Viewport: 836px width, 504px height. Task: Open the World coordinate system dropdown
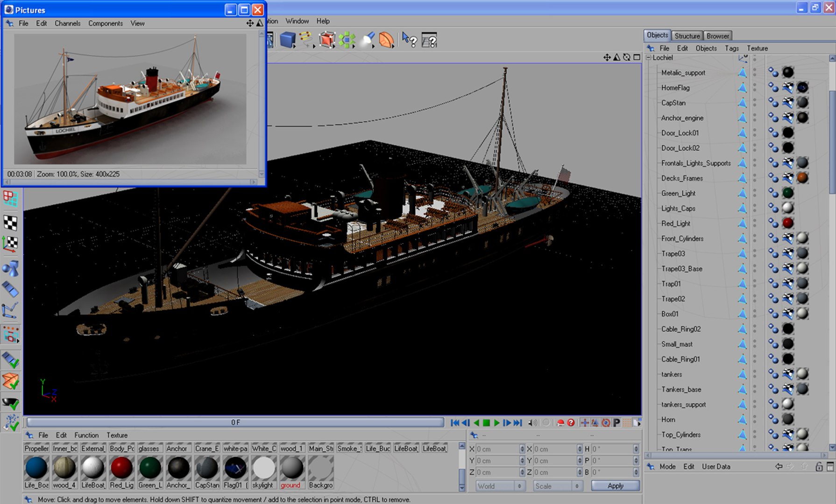tap(500, 486)
